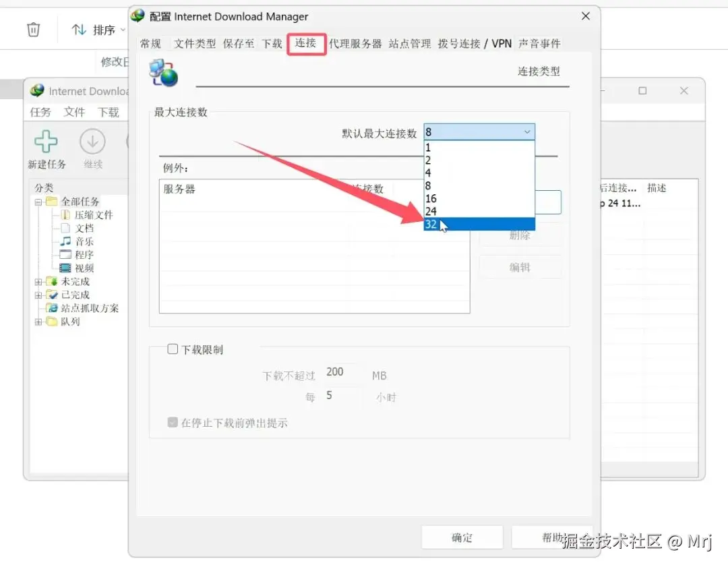The image size is (728, 567).
Task: Switch to the 文件类型 tab
Action: point(195,44)
